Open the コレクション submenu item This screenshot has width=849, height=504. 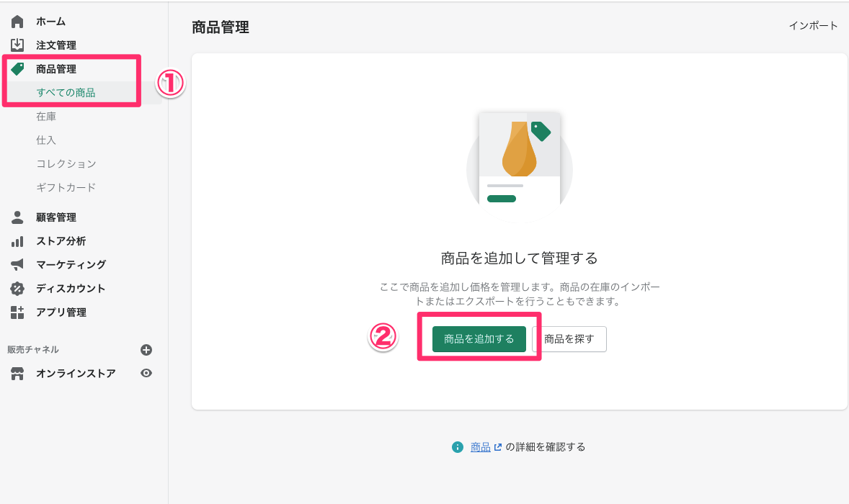tap(66, 164)
